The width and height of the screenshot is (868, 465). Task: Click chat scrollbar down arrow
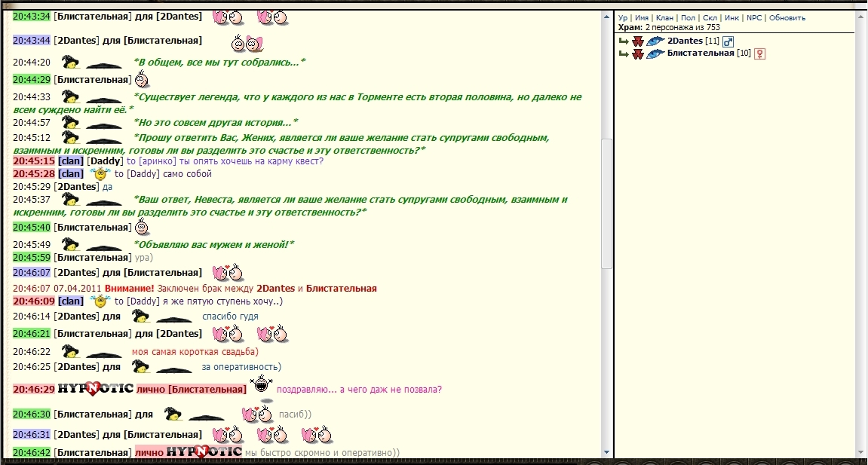point(606,451)
